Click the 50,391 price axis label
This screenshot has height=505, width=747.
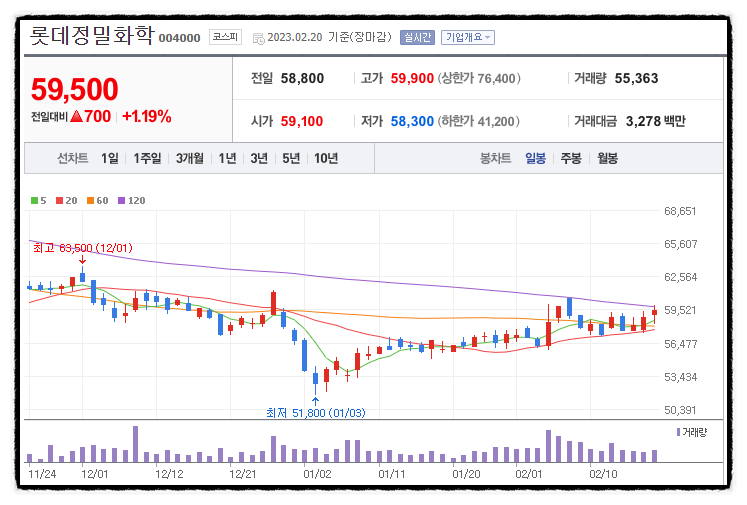point(680,410)
